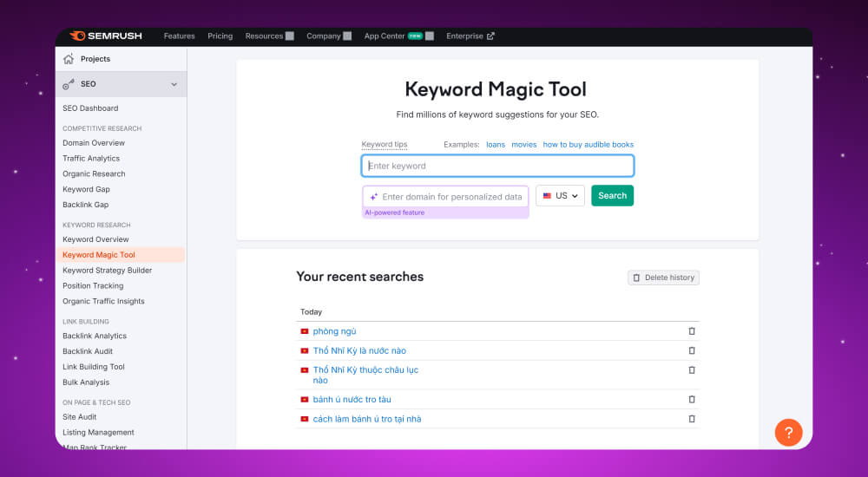This screenshot has width=868, height=477.
Task: Go to Domain Overview
Action: pos(94,143)
